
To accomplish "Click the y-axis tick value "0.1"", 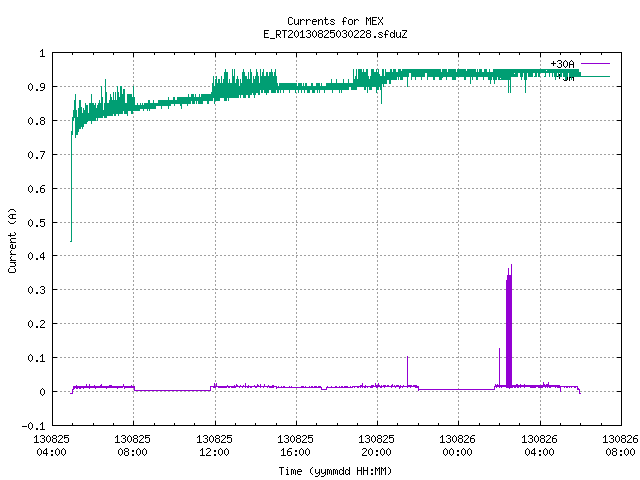I will (36, 358).
